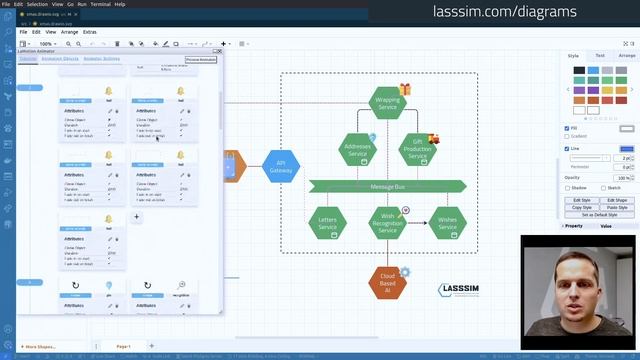Click the To Back toolbar icon

141,44
